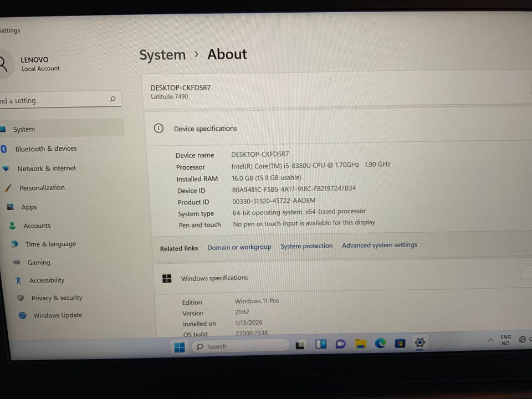Focus the Find a setting field
Screen dimensions: 532x399
pyautogui.click(x=60, y=100)
